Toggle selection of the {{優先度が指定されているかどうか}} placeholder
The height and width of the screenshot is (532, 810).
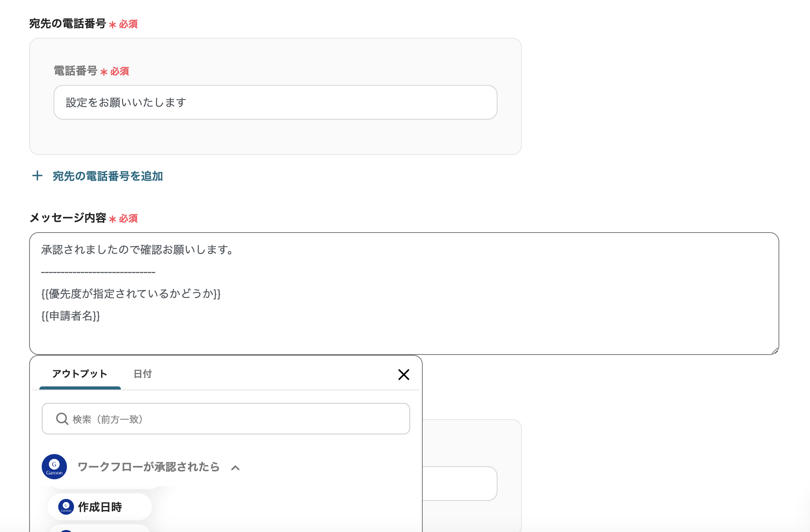131,294
